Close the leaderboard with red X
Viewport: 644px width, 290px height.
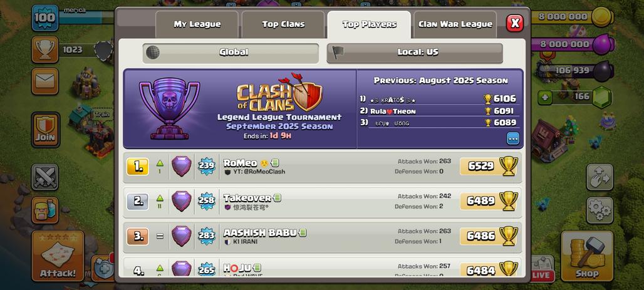pos(514,23)
